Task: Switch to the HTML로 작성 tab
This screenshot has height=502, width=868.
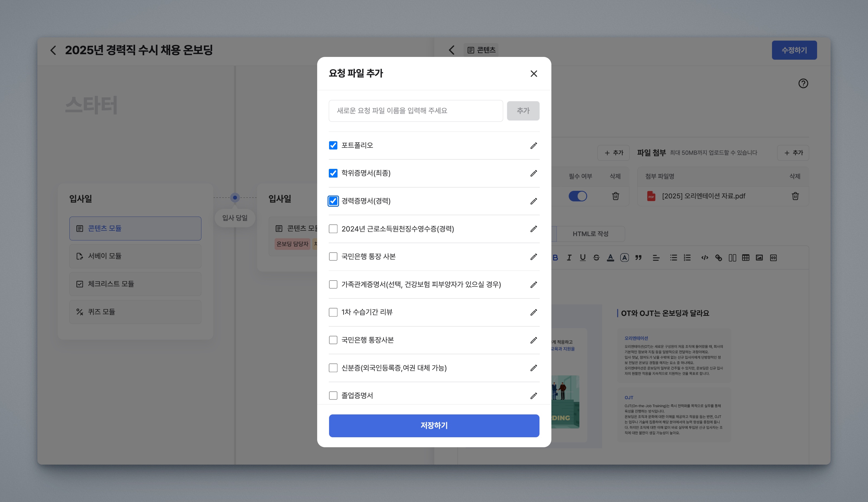Action: [590, 234]
